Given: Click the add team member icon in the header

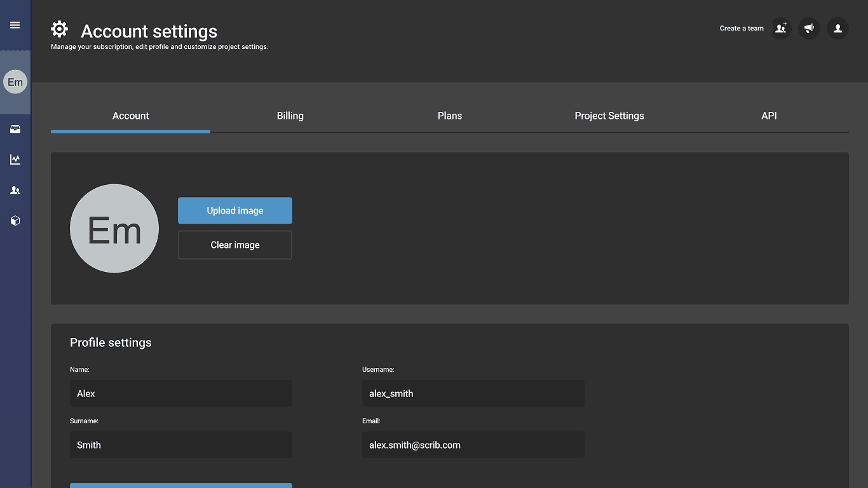Looking at the screenshot, I should [x=781, y=28].
